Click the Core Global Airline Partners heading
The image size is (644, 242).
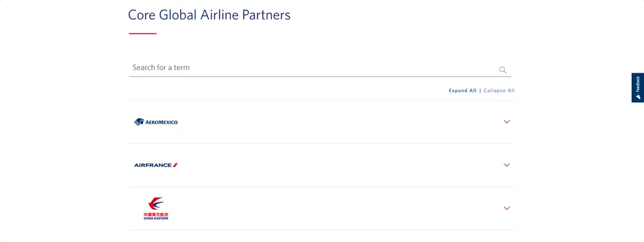click(209, 15)
